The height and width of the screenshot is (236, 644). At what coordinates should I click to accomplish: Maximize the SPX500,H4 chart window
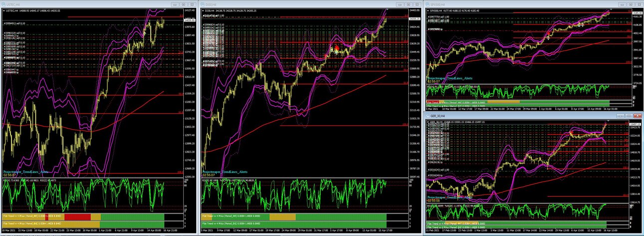pyautogui.click(x=631, y=4)
